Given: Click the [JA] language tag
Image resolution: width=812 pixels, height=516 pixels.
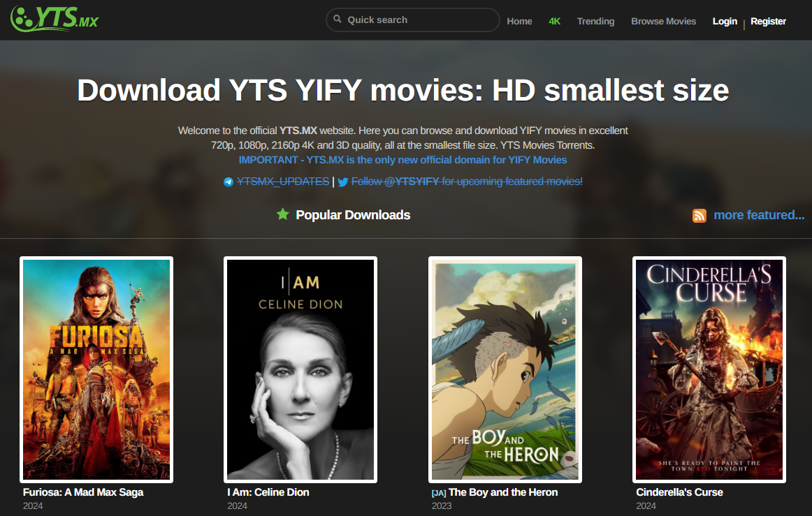Looking at the screenshot, I should pyautogui.click(x=439, y=493).
